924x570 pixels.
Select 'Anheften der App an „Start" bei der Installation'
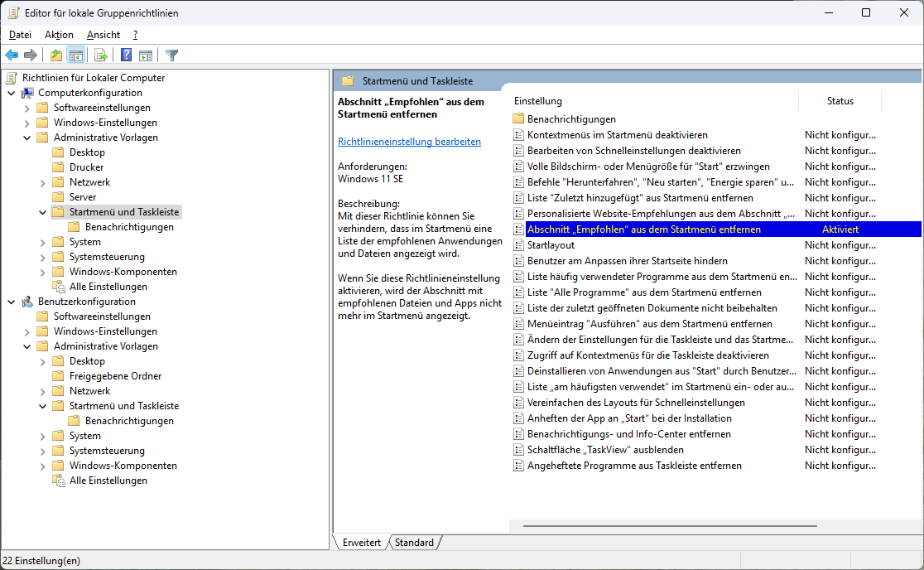point(629,418)
